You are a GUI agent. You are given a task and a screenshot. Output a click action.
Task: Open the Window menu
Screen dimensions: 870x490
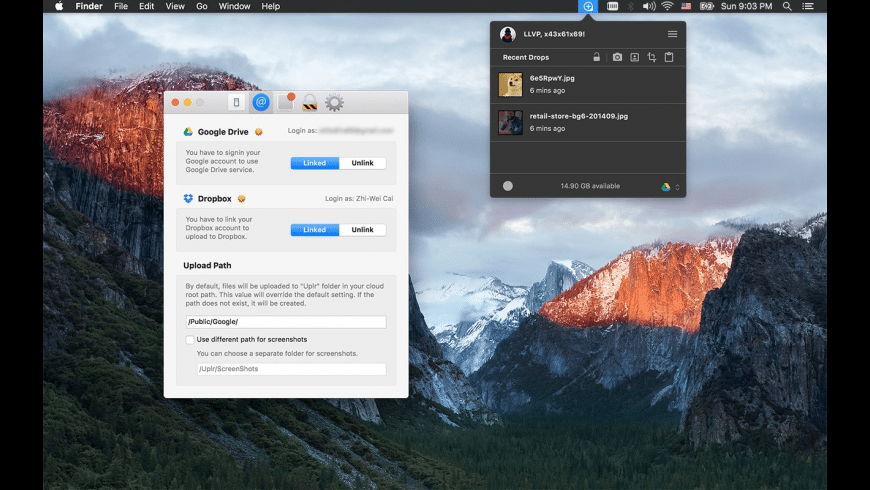pyautogui.click(x=234, y=6)
